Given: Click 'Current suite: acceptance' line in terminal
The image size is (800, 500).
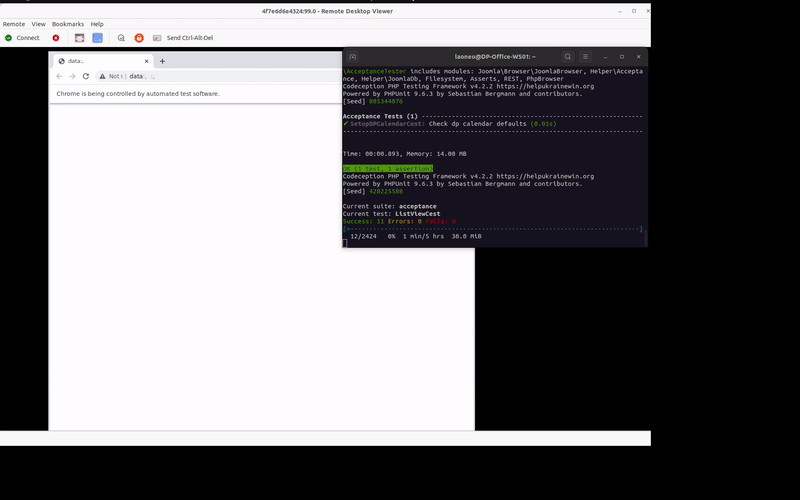Looking at the screenshot, I should pos(389,206).
